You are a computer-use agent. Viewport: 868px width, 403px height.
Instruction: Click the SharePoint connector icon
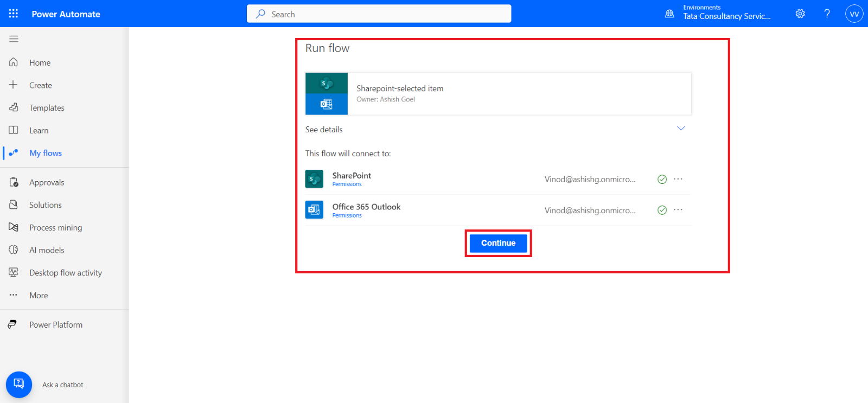(314, 179)
